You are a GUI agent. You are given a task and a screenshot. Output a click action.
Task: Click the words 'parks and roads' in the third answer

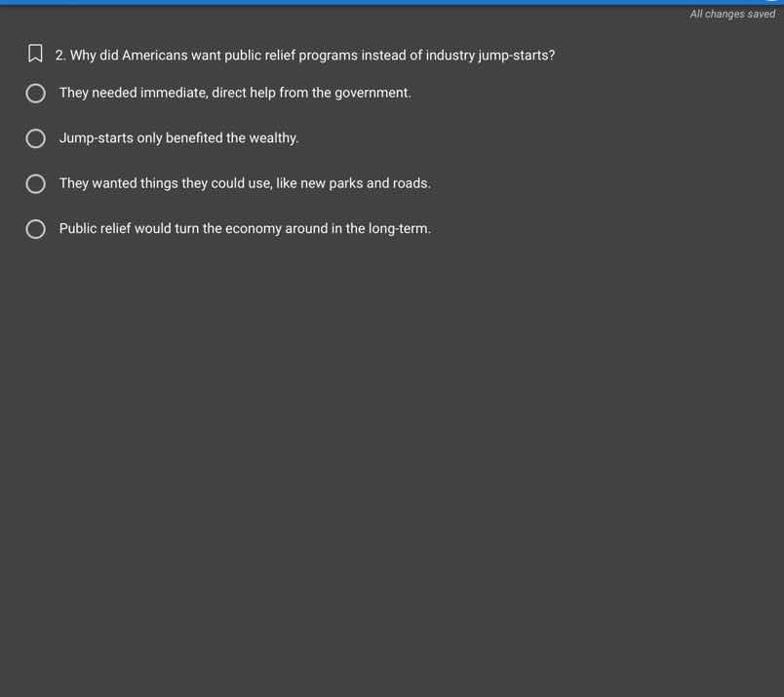[378, 183]
